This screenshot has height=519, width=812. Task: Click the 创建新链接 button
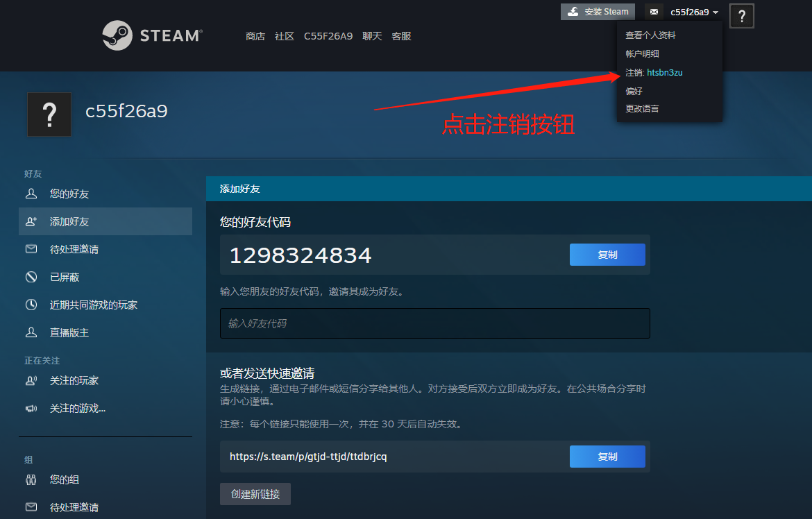(255, 494)
